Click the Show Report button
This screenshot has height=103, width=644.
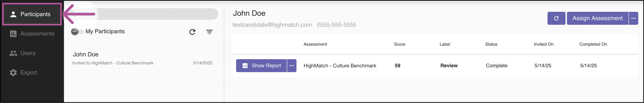click(x=261, y=66)
